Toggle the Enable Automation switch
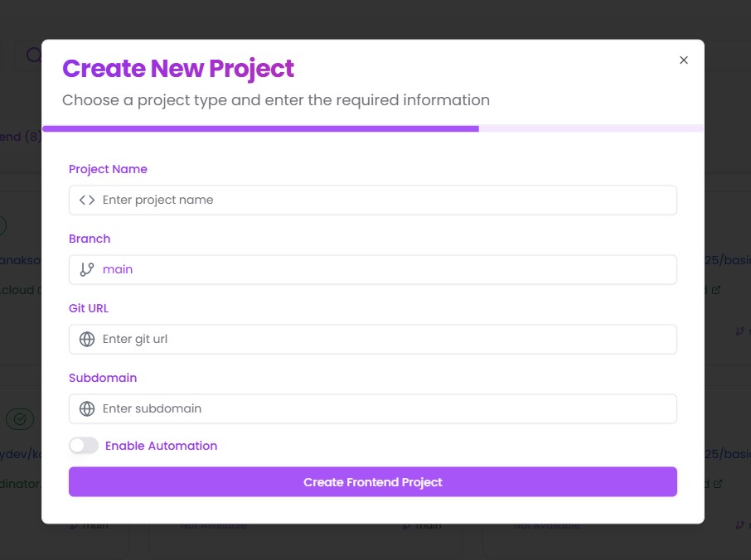The image size is (751, 560). (84, 446)
